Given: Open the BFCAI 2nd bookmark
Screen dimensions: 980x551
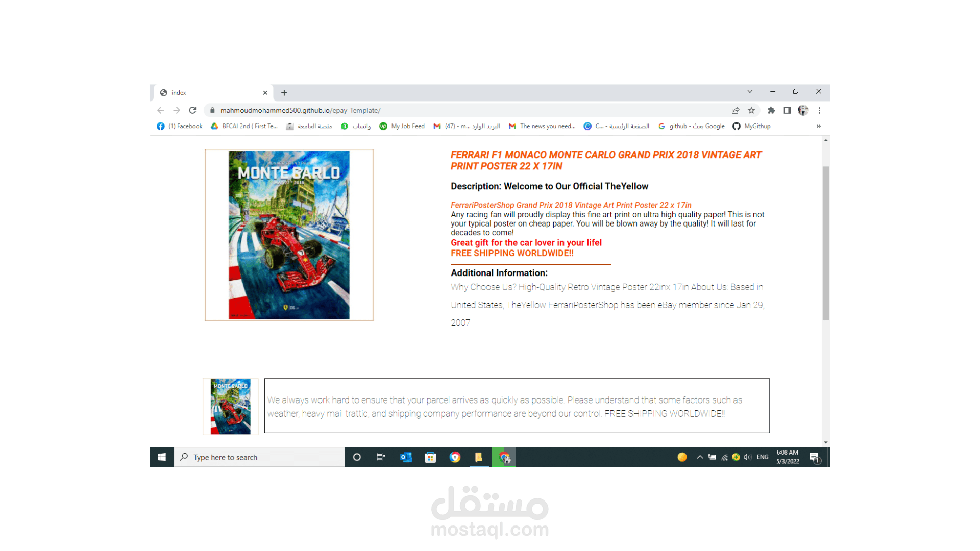Looking at the screenshot, I should tap(244, 126).
